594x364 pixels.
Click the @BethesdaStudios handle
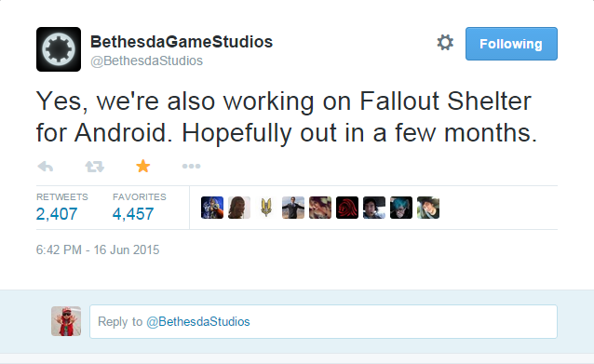(x=146, y=61)
